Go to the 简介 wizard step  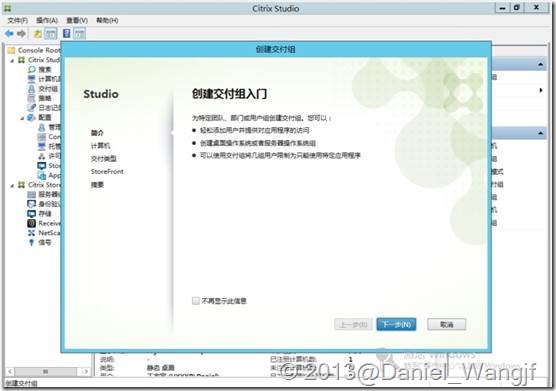(x=97, y=133)
